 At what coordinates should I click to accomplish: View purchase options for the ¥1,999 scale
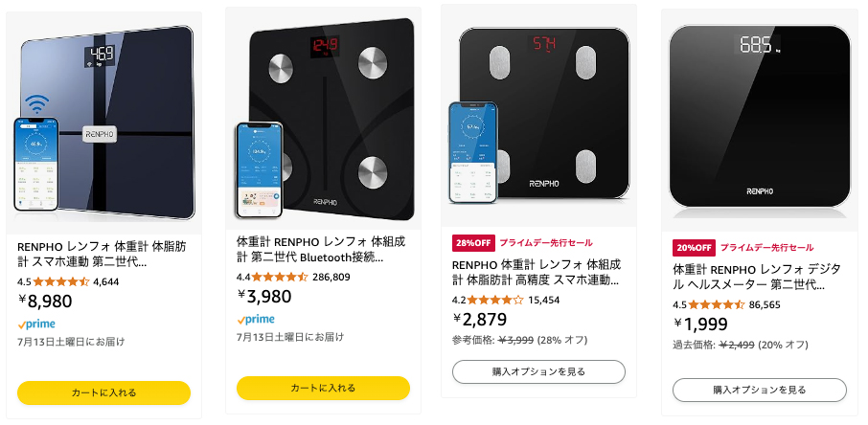coord(760,391)
